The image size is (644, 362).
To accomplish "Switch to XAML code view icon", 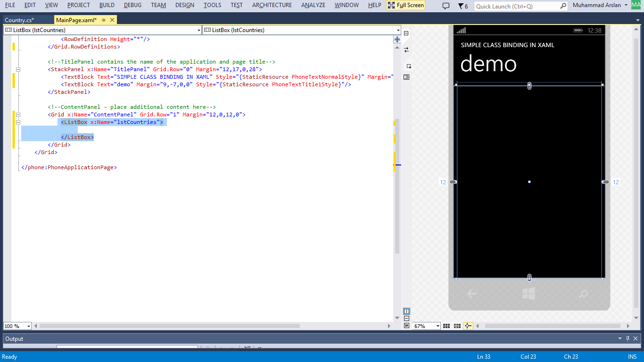I will pyautogui.click(x=406, y=33).
